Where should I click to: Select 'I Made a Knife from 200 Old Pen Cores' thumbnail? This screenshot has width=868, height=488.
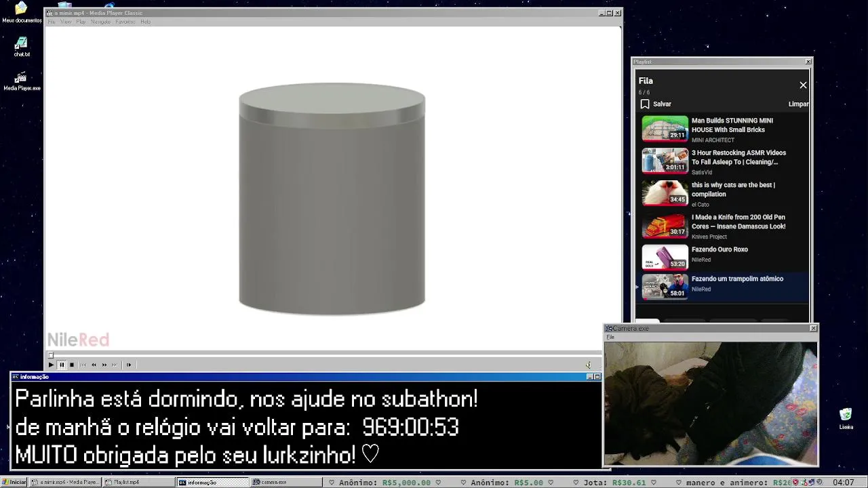[x=665, y=225]
